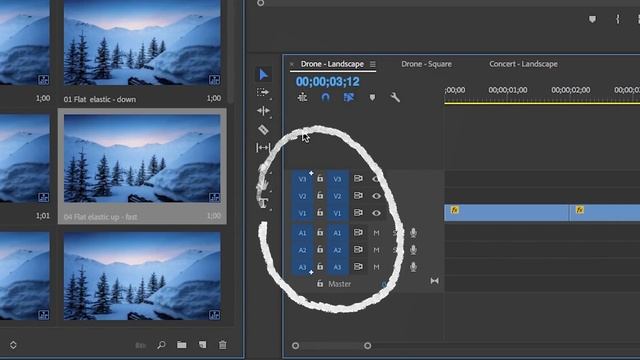Start voice-over record on A3

tap(413, 267)
